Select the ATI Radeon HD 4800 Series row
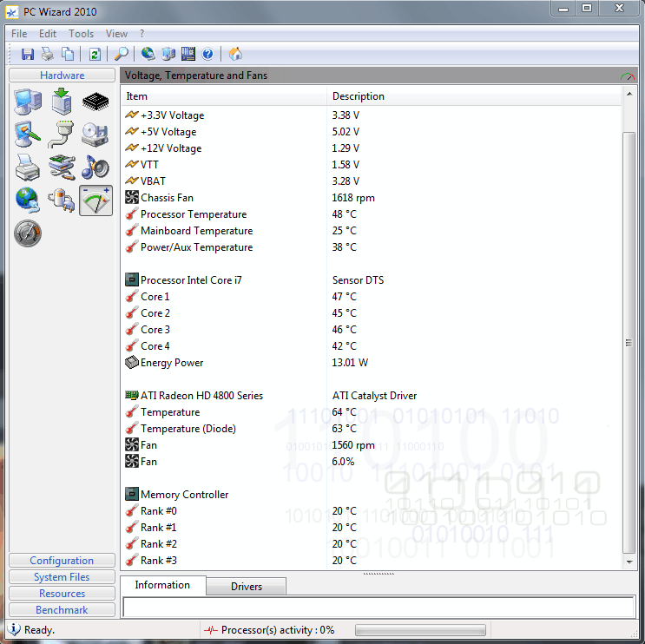645x644 pixels. (x=371, y=396)
